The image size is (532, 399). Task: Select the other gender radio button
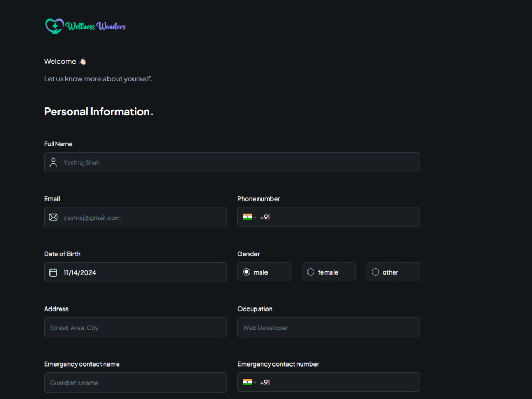[x=375, y=272]
